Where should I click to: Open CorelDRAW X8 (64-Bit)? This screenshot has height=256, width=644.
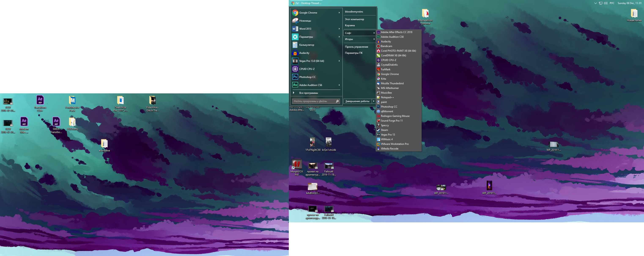click(399, 55)
